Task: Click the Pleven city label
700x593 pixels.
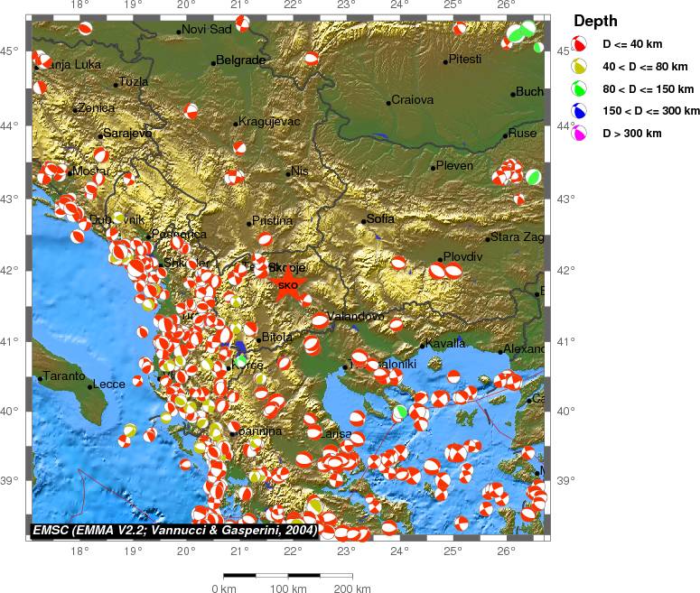Action: 454,165
